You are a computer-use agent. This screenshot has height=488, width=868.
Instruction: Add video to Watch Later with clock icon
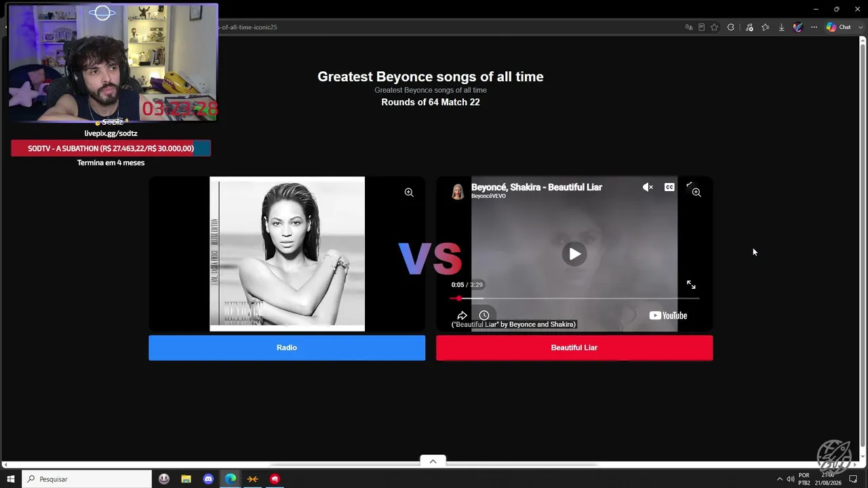coord(484,315)
